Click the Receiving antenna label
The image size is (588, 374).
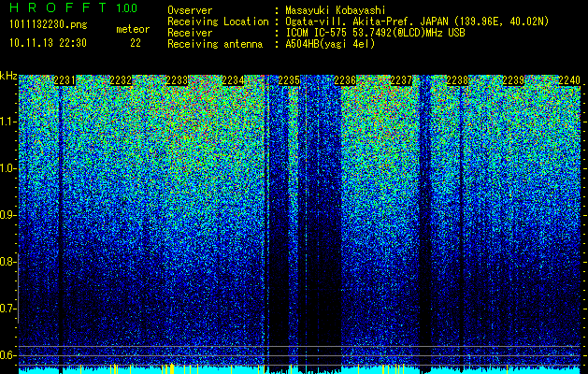(x=215, y=44)
